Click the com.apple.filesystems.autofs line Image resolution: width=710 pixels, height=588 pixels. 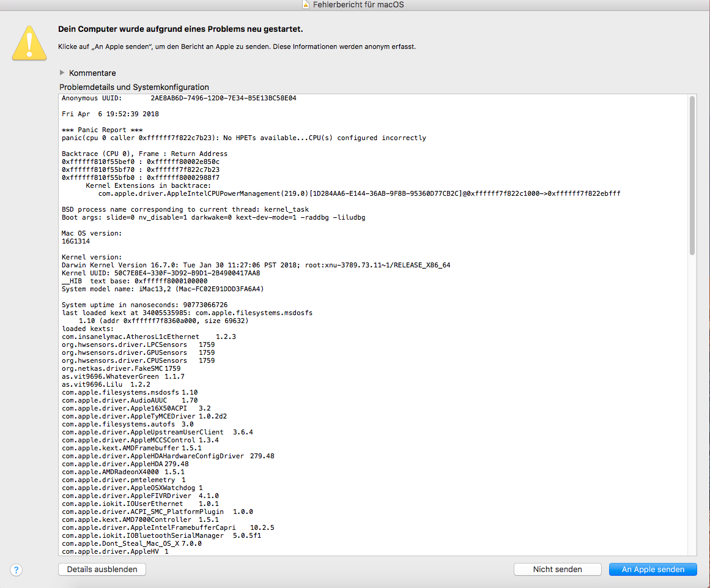click(x=128, y=424)
